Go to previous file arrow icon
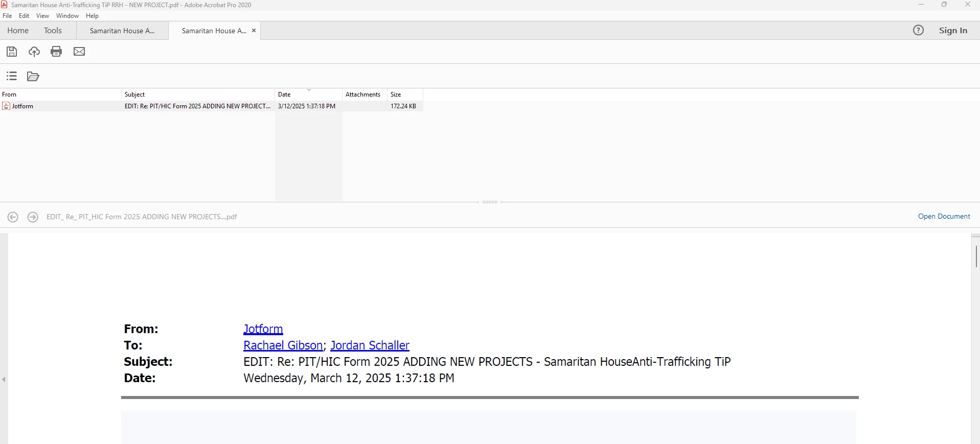 point(13,217)
